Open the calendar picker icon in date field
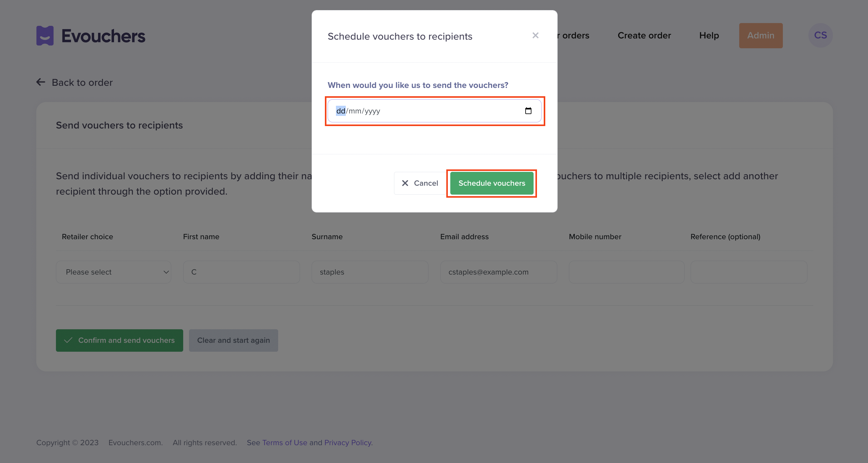 click(528, 111)
